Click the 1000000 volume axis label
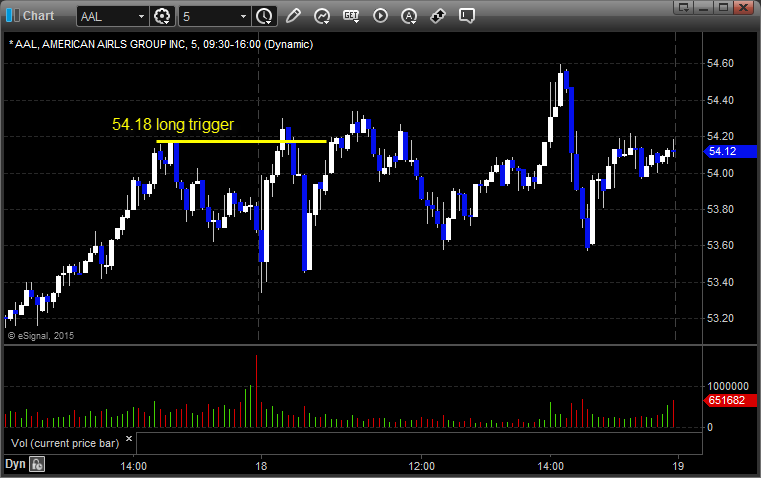Viewport: 761px width, 478px height. pyautogui.click(x=728, y=386)
